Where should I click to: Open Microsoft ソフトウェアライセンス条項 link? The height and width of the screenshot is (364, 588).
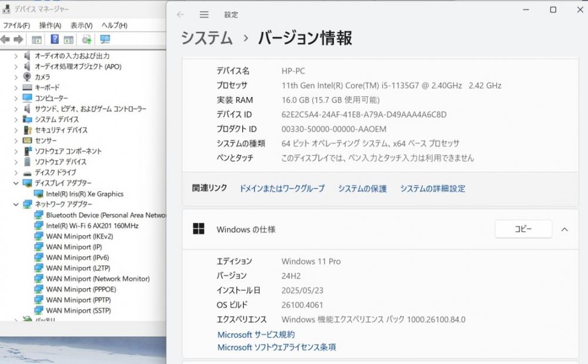pyautogui.click(x=276, y=347)
